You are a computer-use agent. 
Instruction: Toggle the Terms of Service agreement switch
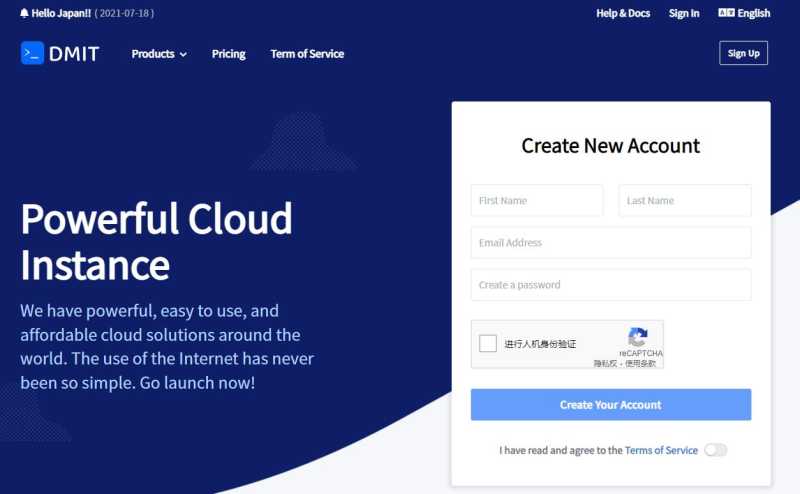click(715, 450)
